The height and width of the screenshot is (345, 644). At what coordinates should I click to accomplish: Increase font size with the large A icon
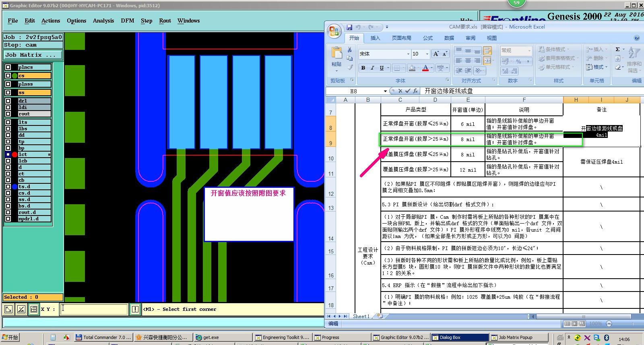[436, 54]
